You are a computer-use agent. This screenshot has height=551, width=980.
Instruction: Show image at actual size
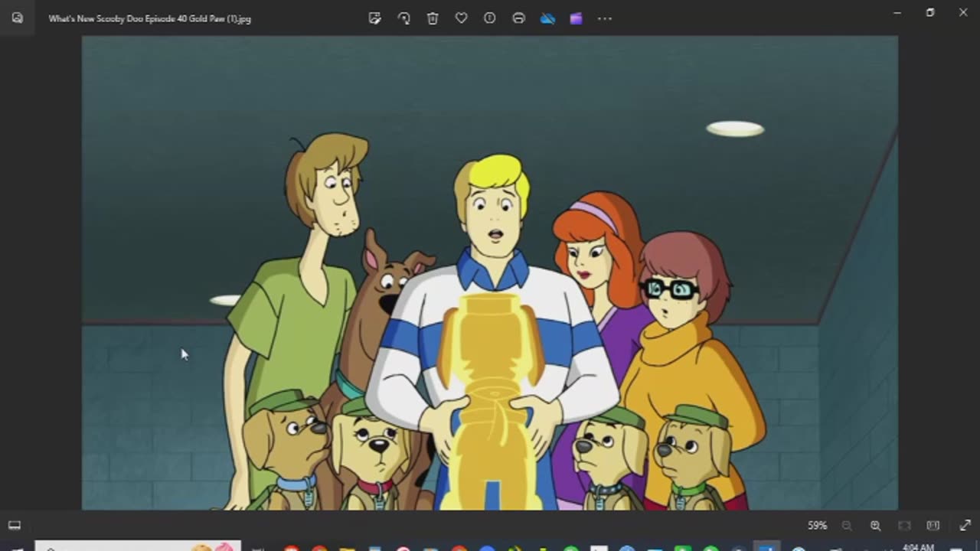tap(933, 526)
